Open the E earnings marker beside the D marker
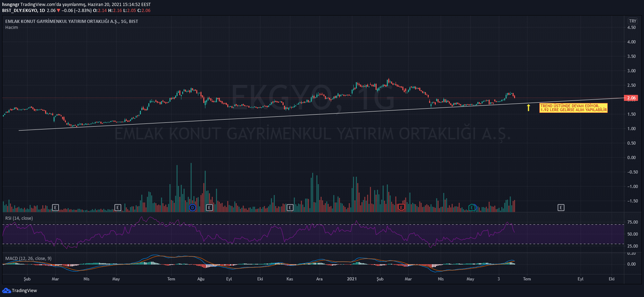644x297 pixels. (209, 207)
